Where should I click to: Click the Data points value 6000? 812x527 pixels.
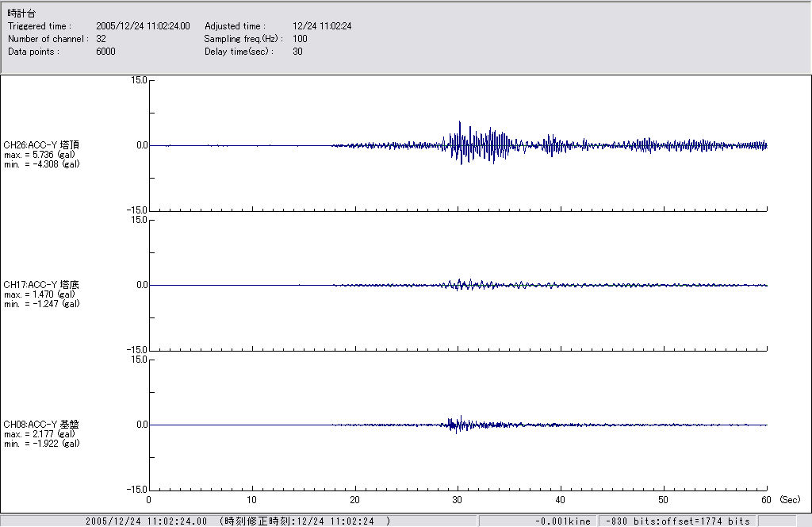coord(105,52)
